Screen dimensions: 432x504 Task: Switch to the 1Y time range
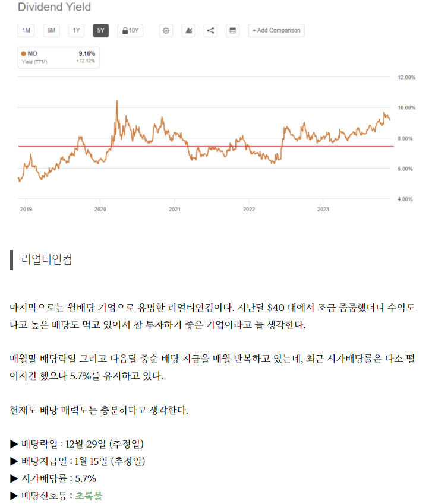76,30
